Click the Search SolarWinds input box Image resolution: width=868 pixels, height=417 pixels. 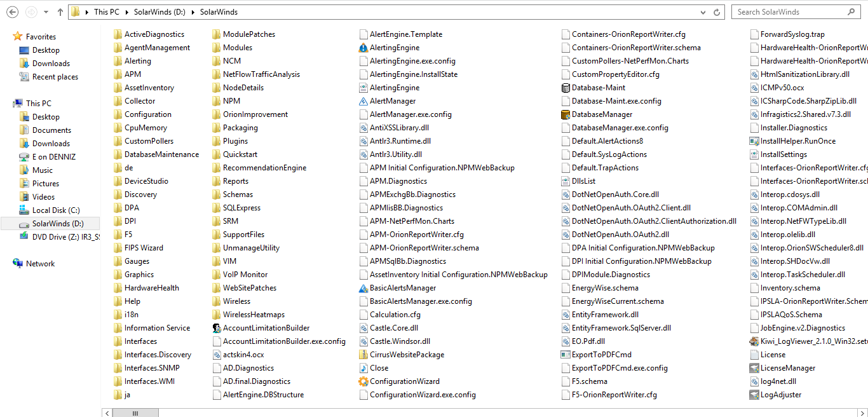(789, 12)
